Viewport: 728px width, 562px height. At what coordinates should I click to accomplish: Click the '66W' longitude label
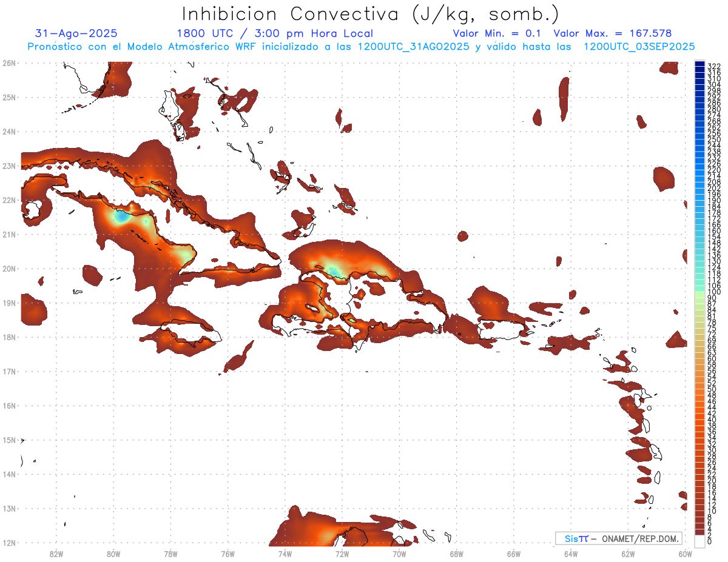click(514, 554)
